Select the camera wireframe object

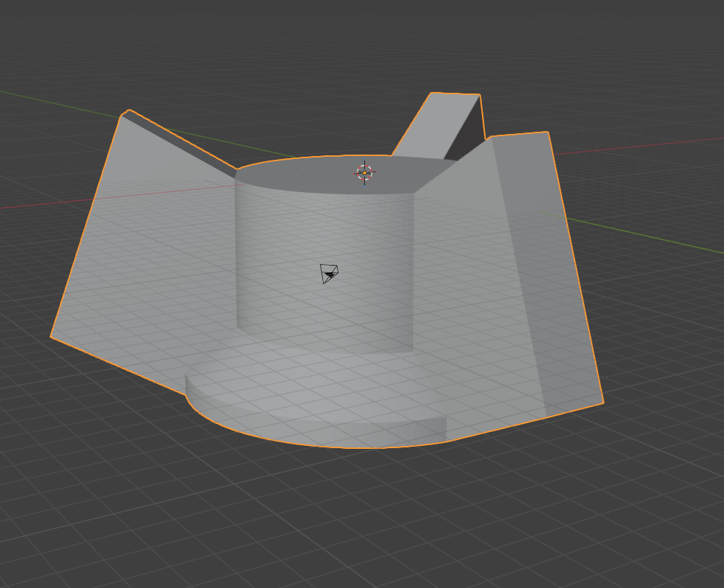(x=329, y=273)
